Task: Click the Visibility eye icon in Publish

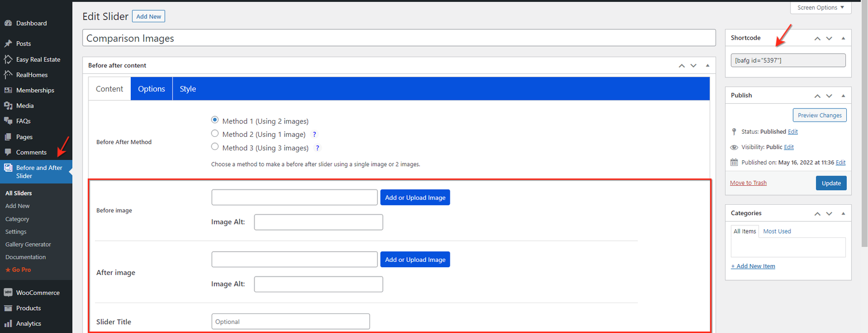Action: 734,147
